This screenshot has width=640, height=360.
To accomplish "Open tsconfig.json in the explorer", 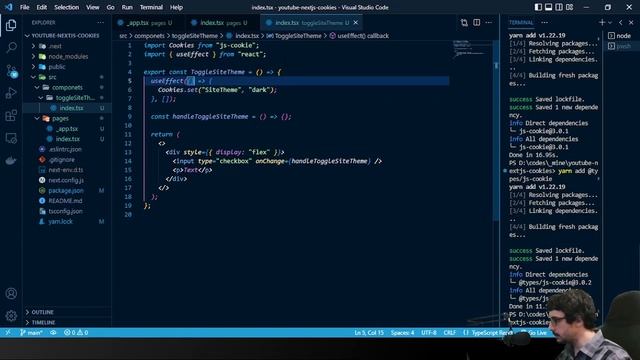I will [65, 211].
